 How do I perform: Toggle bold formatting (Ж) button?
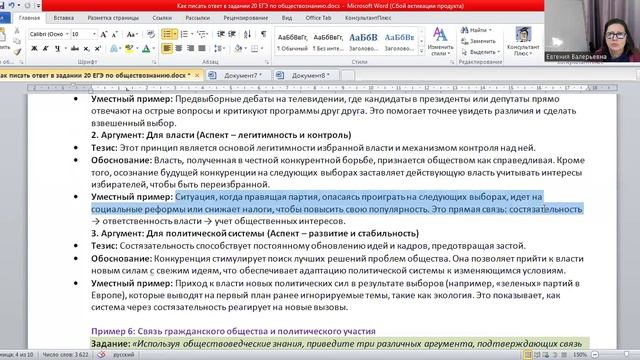34,49
